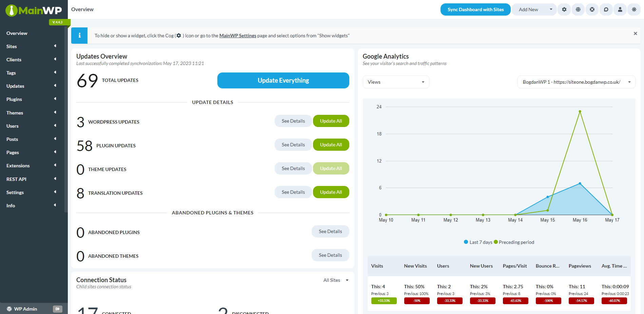Click the blue info icon on notice
Screen dimensions: 644x314
[79, 36]
